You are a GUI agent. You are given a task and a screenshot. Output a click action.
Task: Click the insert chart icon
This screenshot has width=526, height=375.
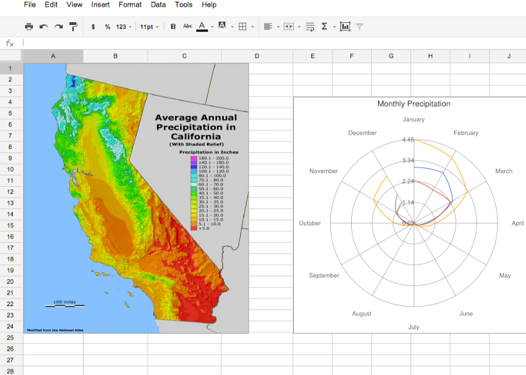tap(345, 26)
